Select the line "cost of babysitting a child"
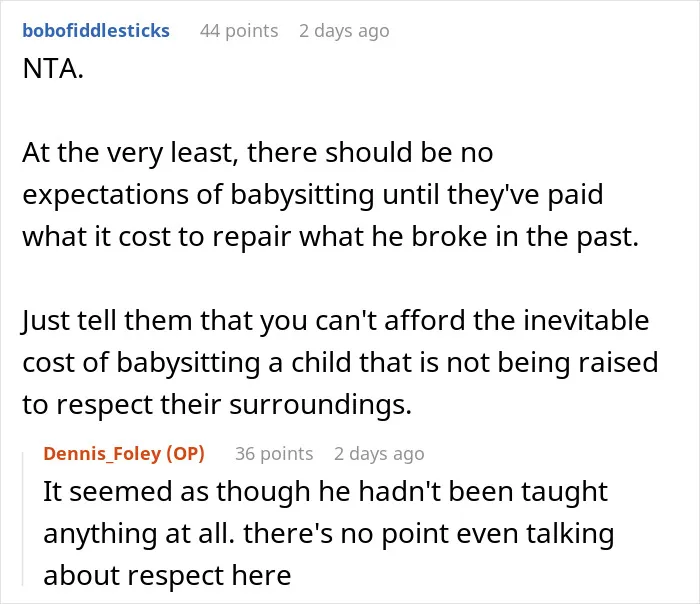 tap(340, 362)
